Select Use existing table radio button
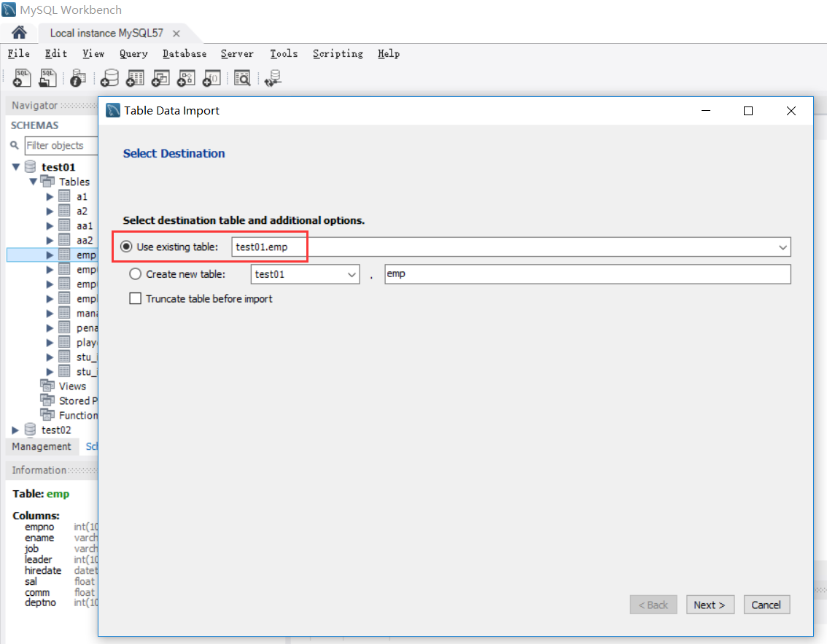 pos(126,247)
